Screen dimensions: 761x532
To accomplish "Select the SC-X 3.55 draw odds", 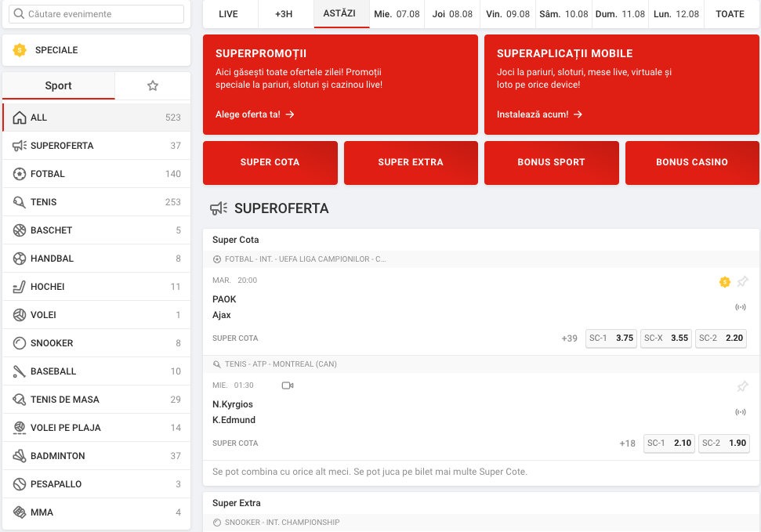I will [x=666, y=338].
